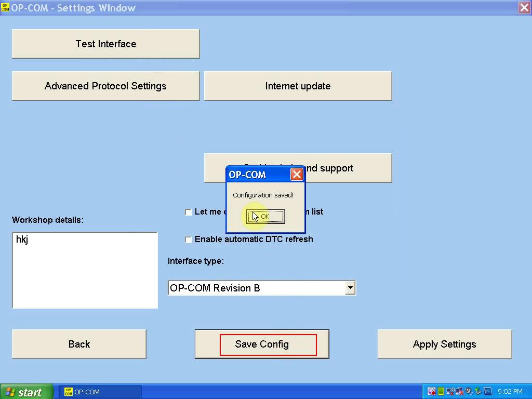The height and width of the screenshot is (399, 532).
Task: Open the Interface type dropdown arrow
Action: [350, 288]
